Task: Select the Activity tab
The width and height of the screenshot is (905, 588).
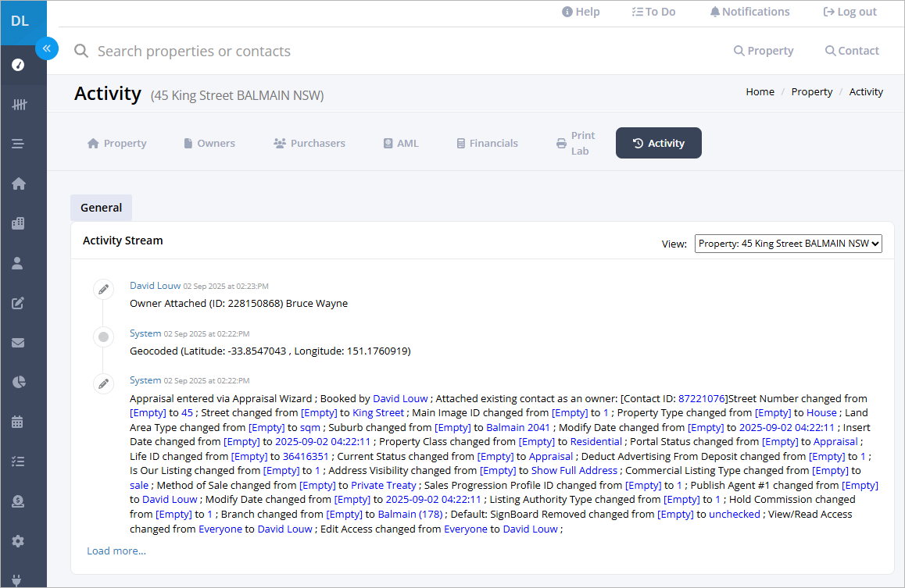Action: (659, 143)
